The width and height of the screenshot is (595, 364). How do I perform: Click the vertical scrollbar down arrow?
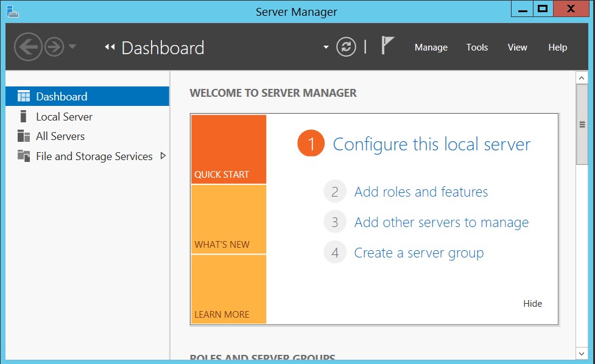[582, 354]
